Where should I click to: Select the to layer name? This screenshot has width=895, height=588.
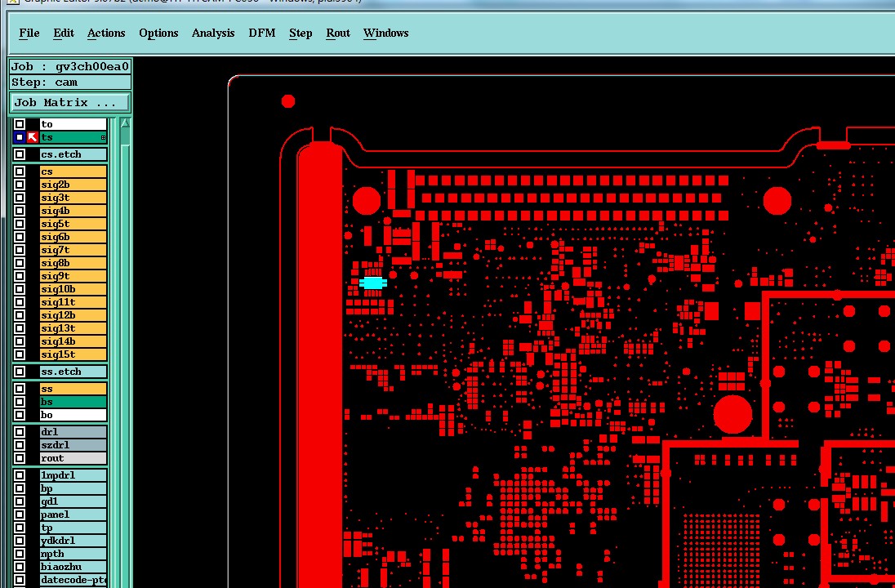[x=73, y=124]
